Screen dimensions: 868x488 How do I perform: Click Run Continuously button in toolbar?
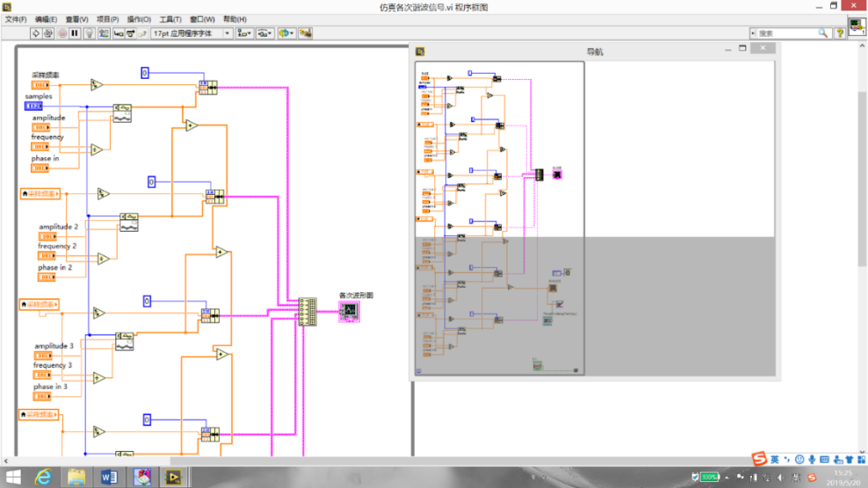pos(49,33)
